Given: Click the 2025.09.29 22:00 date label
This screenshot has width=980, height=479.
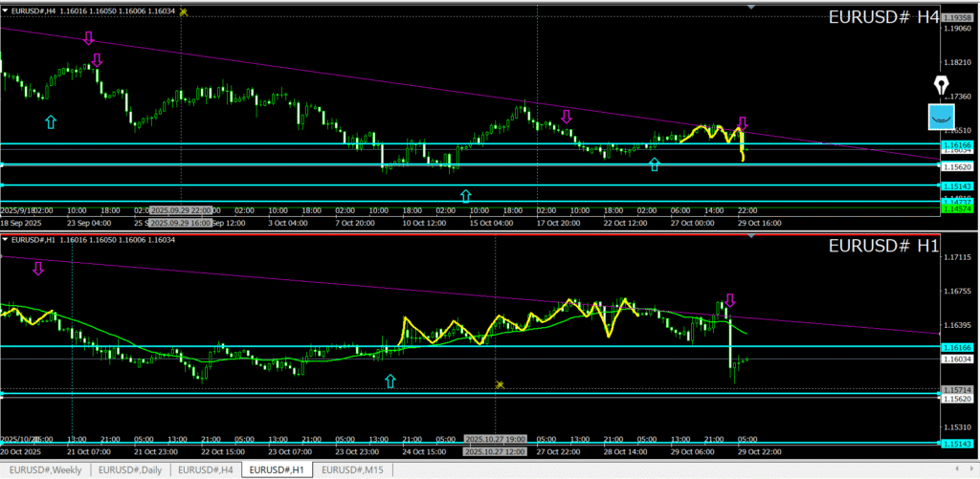Looking at the screenshot, I should pos(181,210).
